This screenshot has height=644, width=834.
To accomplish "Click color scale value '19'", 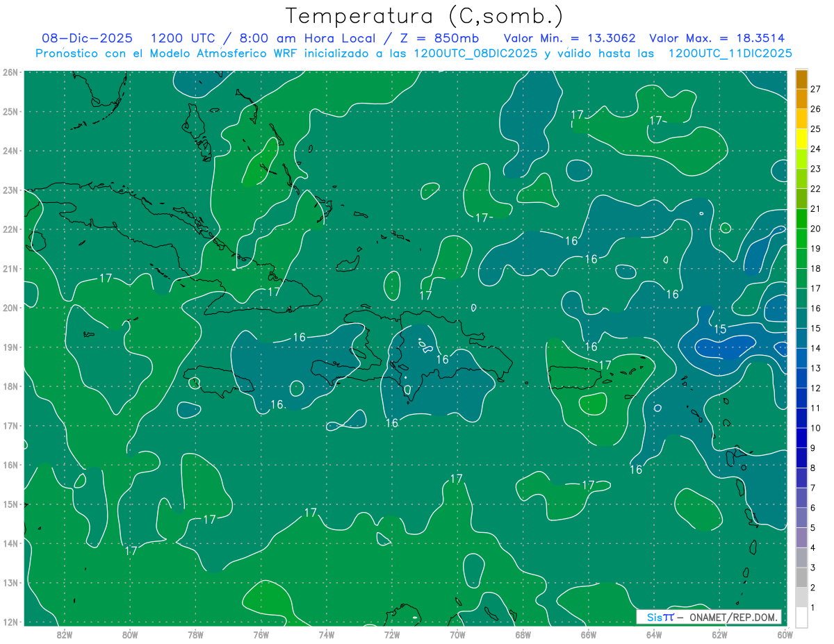I will click(815, 249).
